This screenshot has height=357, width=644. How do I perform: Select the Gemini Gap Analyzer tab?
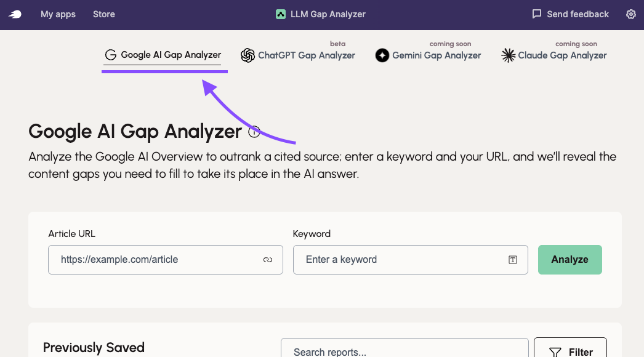(437, 55)
